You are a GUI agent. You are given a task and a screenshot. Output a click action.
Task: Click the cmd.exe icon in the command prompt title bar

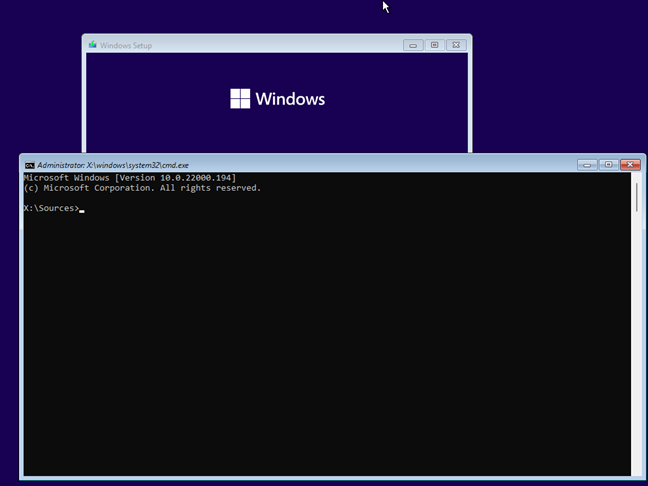tap(29, 165)
